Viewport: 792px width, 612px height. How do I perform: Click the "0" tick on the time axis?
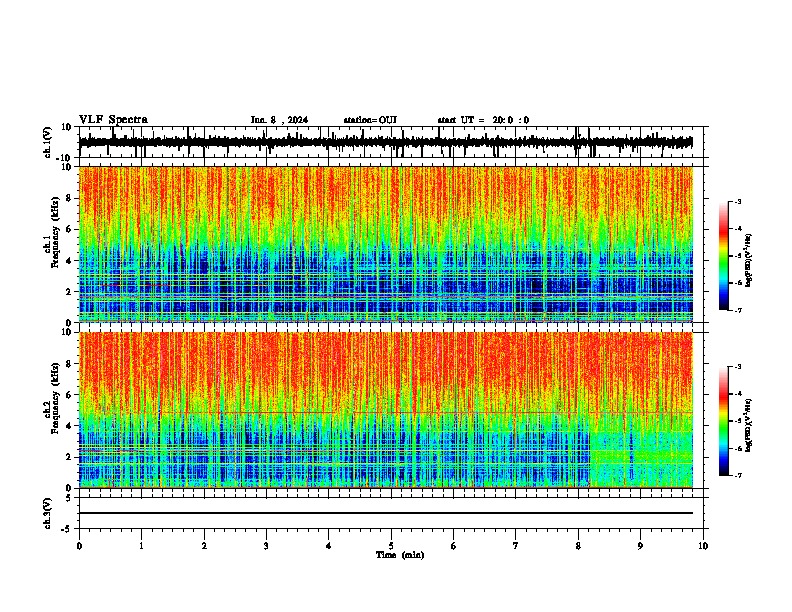[79, 546]
